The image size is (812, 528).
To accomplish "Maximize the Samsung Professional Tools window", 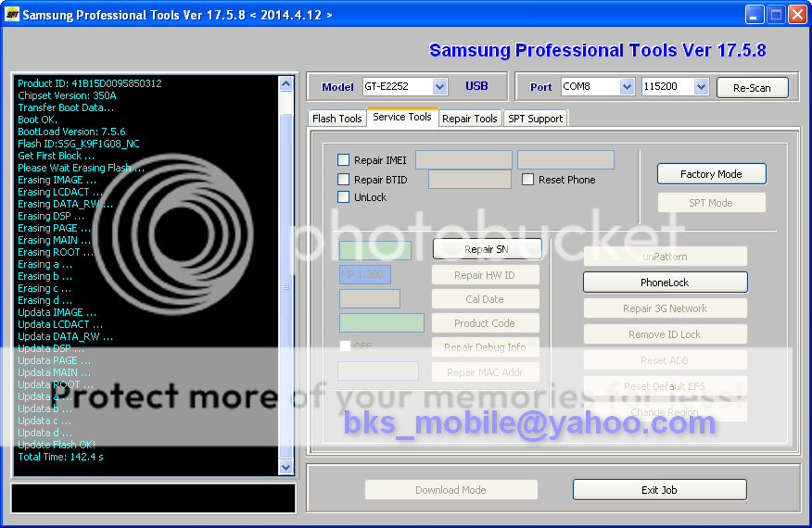I will pos(776,15).
